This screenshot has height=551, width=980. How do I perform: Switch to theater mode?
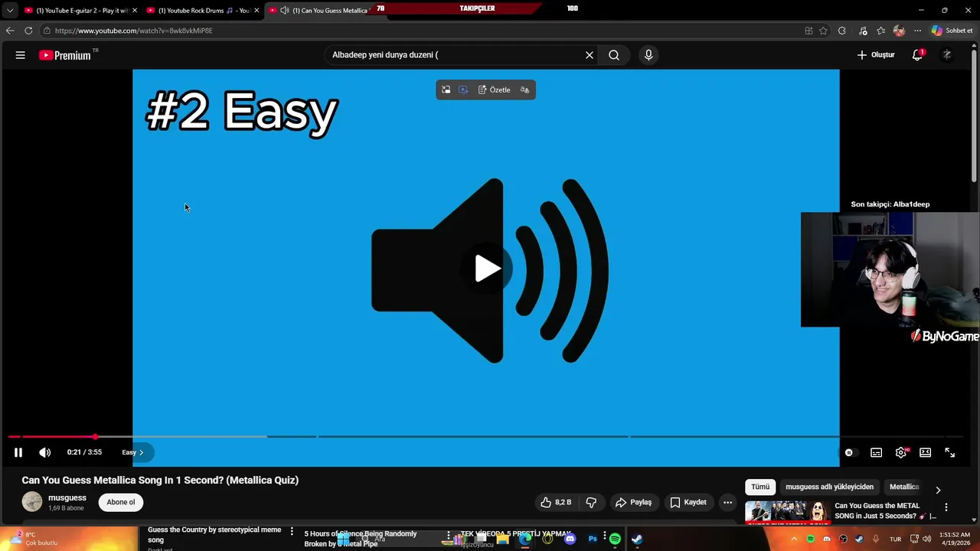coord(925,452)
